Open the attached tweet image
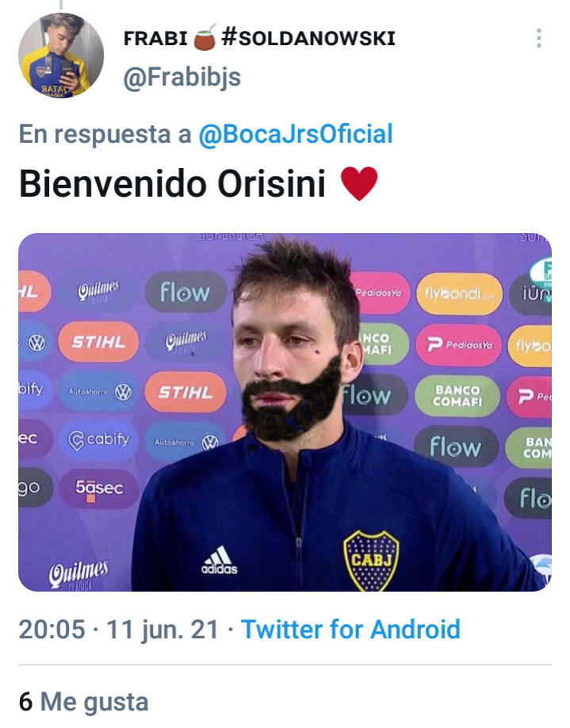Image resolution: width=570 pixels, height=728 pixels. tap(285, 412)
